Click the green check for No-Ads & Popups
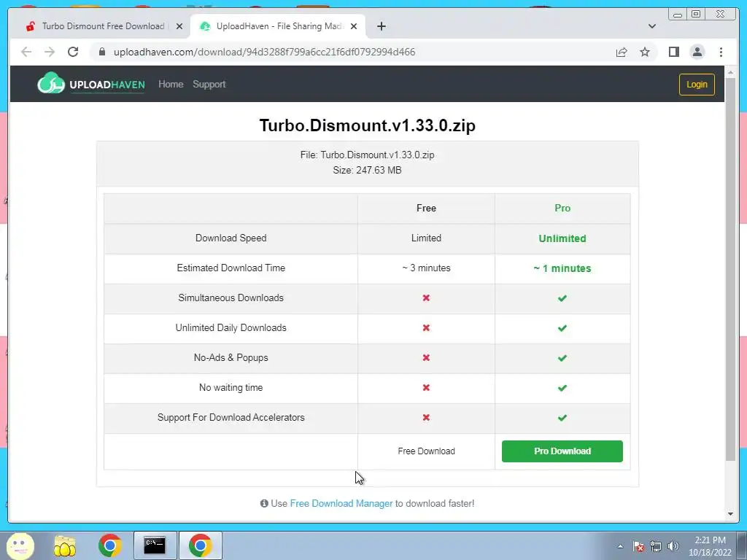The image size is (747, 560). coord(562,358)
